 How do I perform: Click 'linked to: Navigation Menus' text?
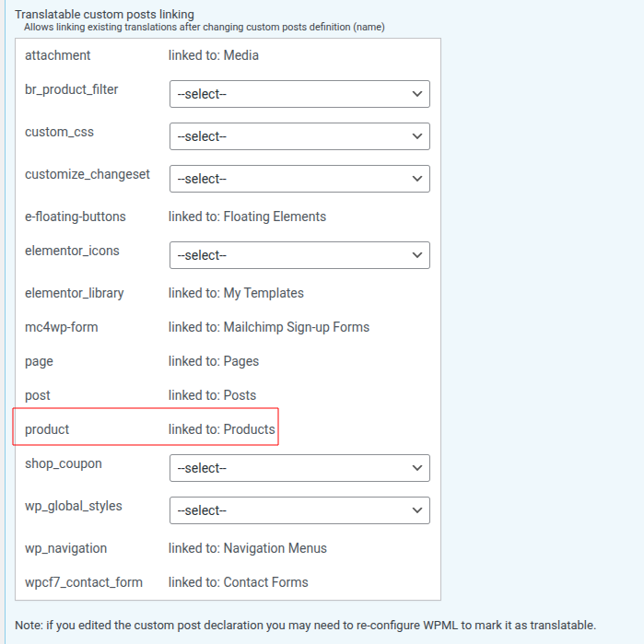pos(247,548)
